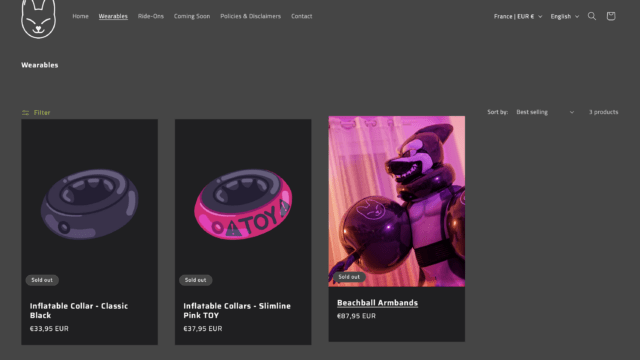Image resolution: width=640 pixels, height=360 pixels.
Task: Click Sold out badge on Beachball Armbands
Action: coord(349,277)
